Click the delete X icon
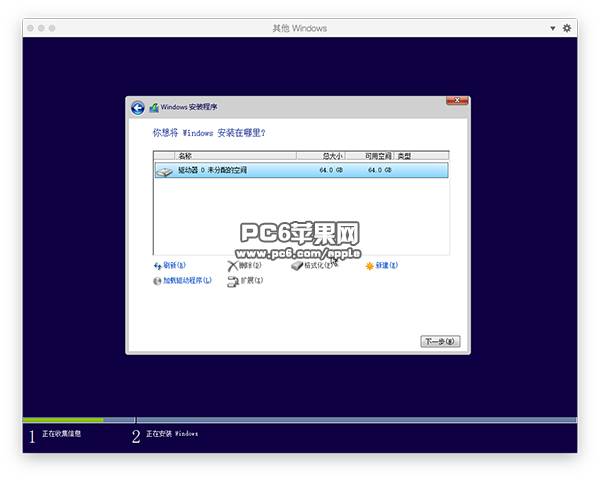Viewport: 600px width, 480px height. coord(233,266)
